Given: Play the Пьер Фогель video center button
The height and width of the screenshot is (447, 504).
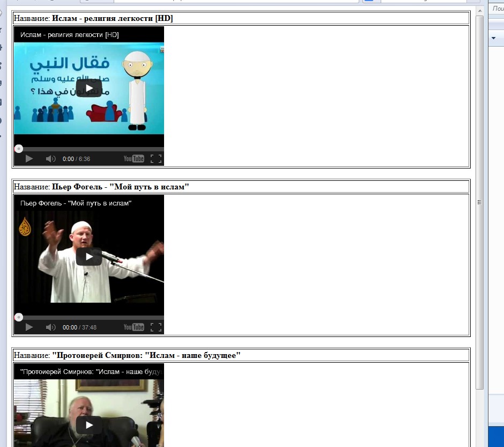Looking at the screenshot, I should pos(89,257).
